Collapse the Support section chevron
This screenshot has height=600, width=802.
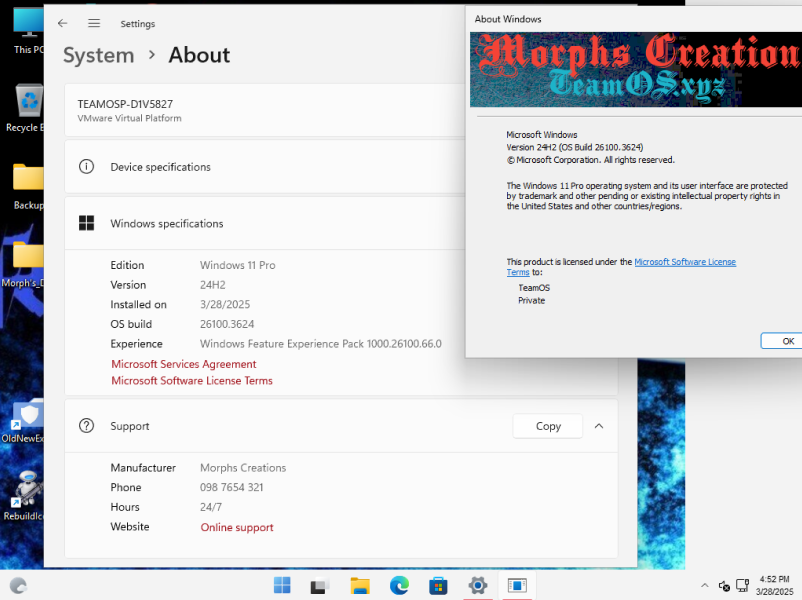tap(599, 426)
